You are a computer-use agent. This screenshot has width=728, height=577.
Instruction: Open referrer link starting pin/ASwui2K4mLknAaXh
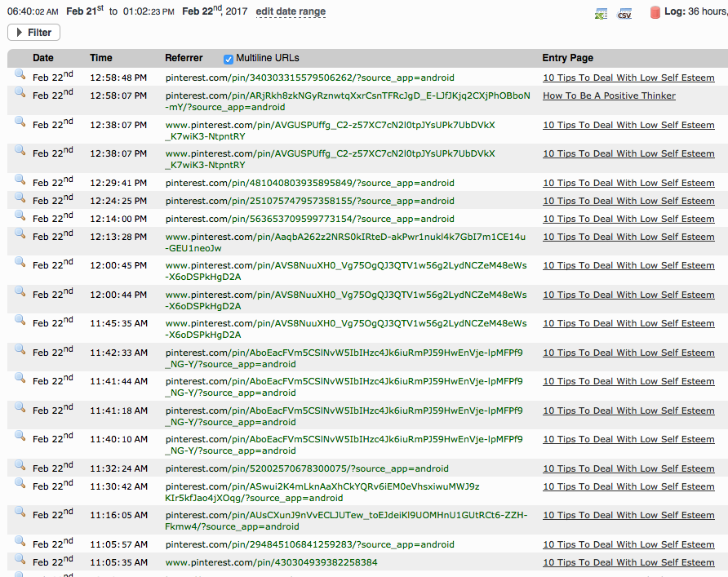pos(322,492)
